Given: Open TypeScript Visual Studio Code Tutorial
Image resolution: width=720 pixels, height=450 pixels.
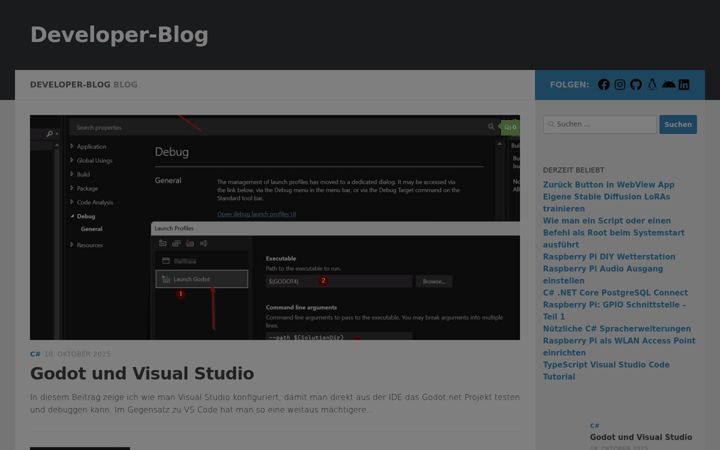Looking at the screenshot, I should (x=606, y=371).
